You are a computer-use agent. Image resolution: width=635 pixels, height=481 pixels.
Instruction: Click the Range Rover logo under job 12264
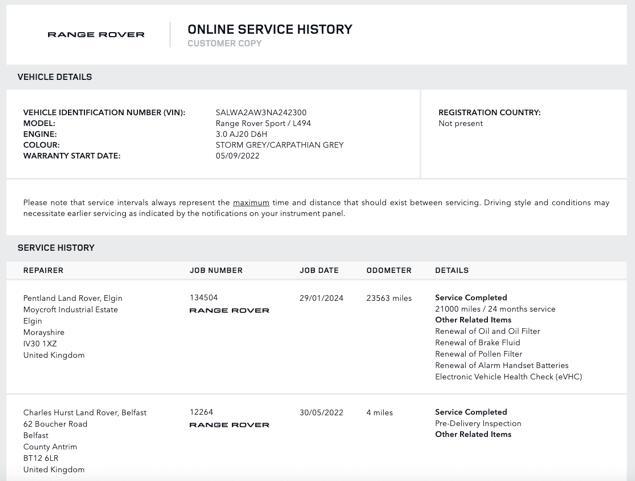[229, 425]
